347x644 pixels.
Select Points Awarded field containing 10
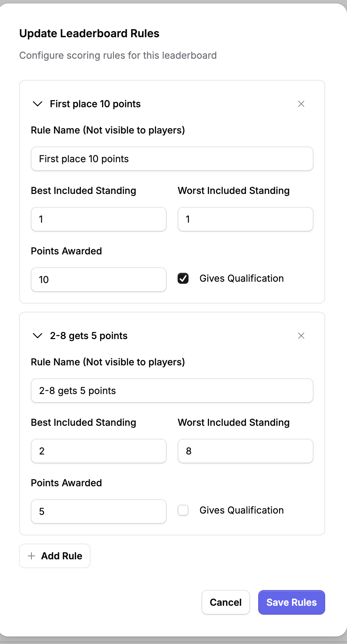[98, 280]
